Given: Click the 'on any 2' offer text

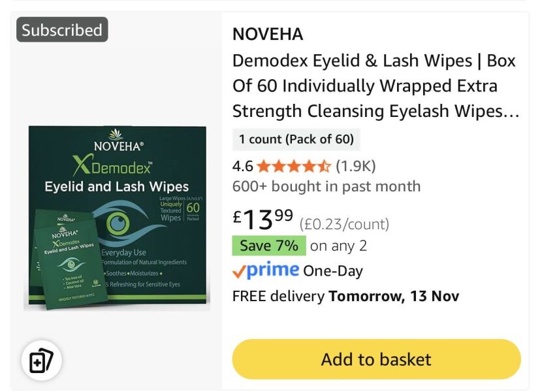Looking at the screenshot, I should point(338,246).
